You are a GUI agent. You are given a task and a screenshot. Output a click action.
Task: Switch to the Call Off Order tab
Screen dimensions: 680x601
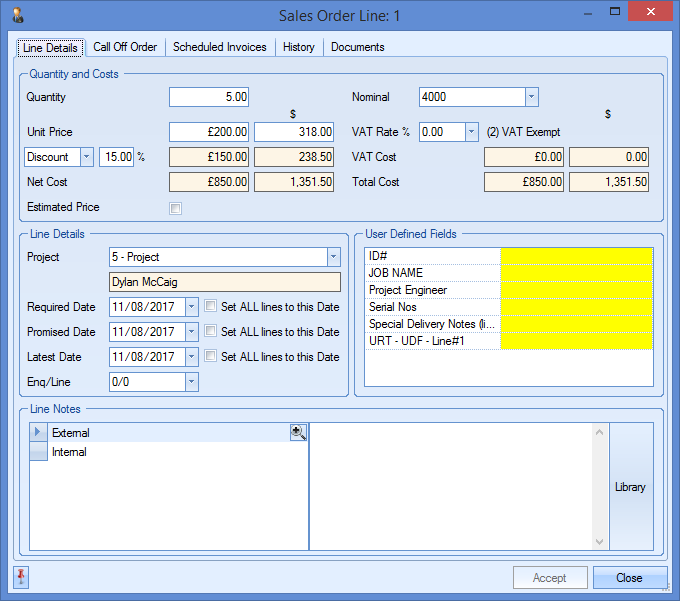click(125, 47)
